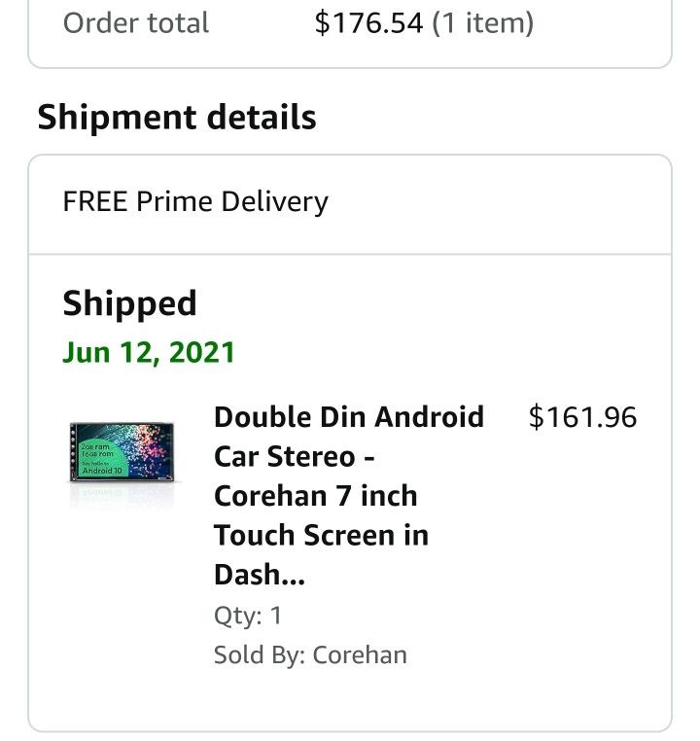Click the green Jun 12, 2021 date

pyautogui.click(x=149, y=351)
